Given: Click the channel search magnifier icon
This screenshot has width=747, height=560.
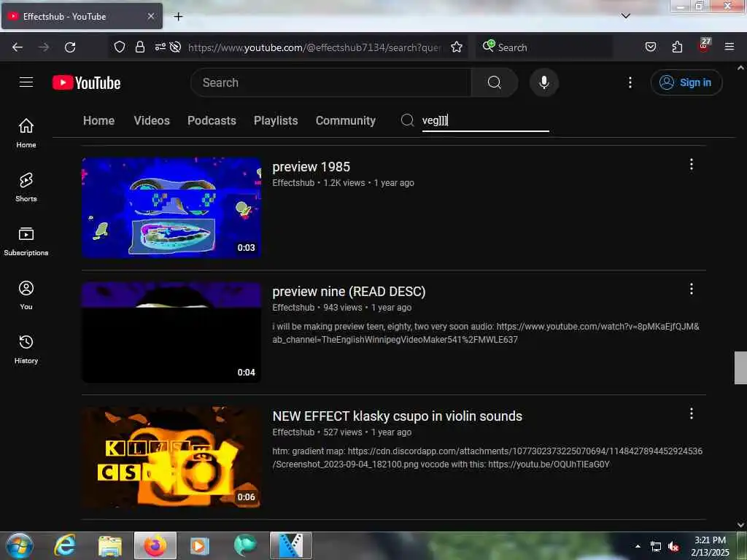Looking at the screenshot, I should coord(407,120).
